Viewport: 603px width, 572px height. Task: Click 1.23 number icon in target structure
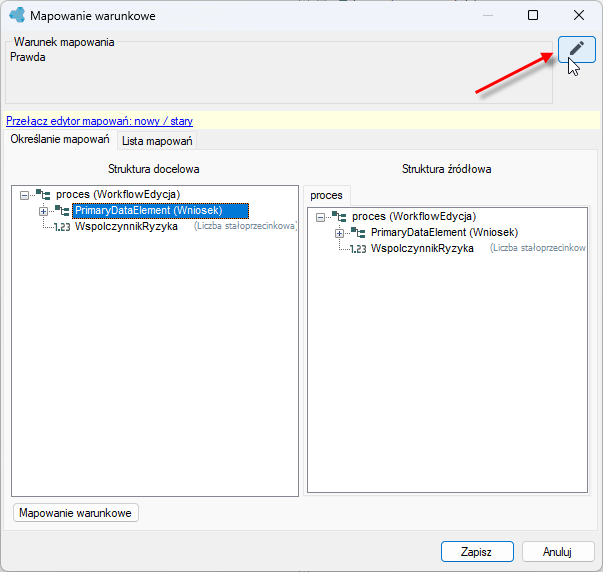coord(62,227)
